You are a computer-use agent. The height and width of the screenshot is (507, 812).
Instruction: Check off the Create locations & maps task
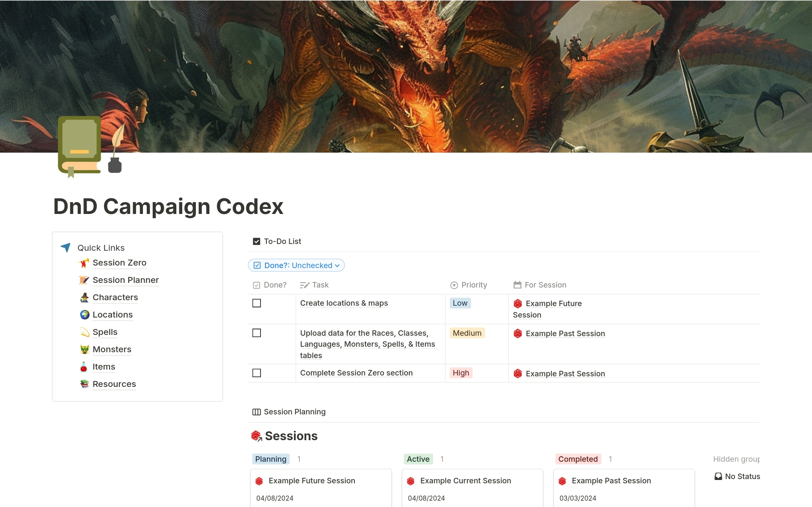257,303
